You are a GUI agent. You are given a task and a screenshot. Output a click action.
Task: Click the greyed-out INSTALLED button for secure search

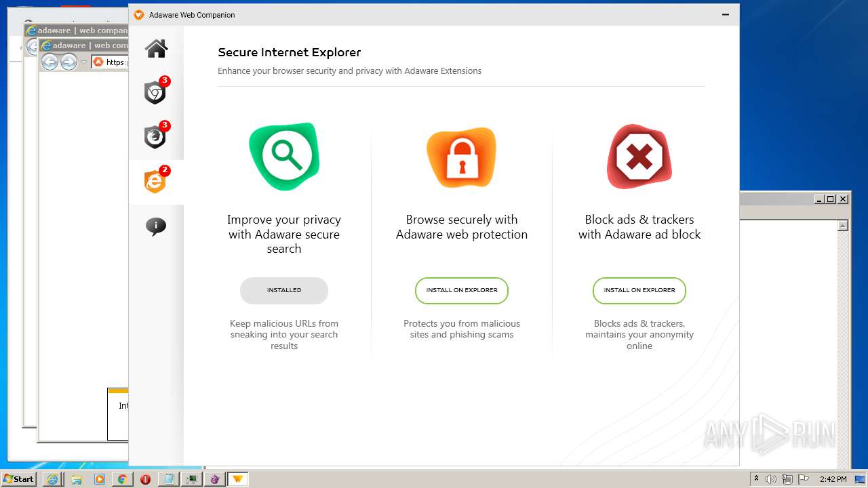[x=284, y=290]
